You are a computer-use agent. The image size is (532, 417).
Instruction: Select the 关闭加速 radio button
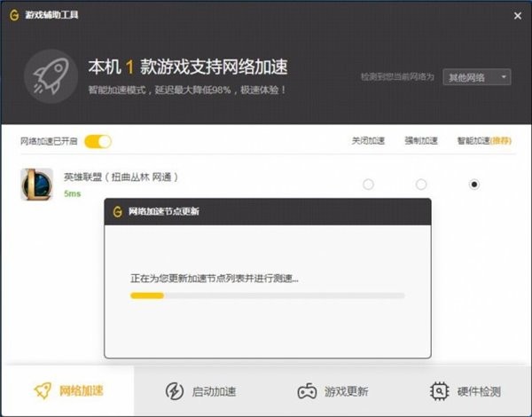click(368, 185)
